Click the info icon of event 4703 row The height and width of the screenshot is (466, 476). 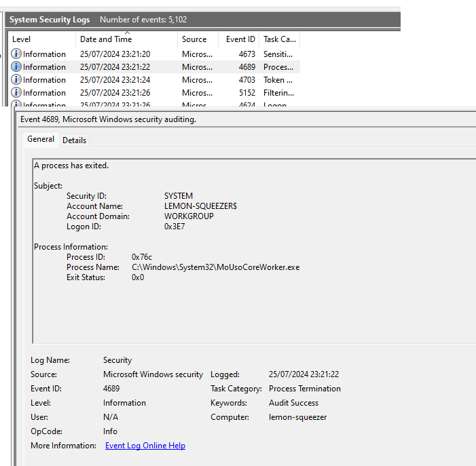click(16, 80)
